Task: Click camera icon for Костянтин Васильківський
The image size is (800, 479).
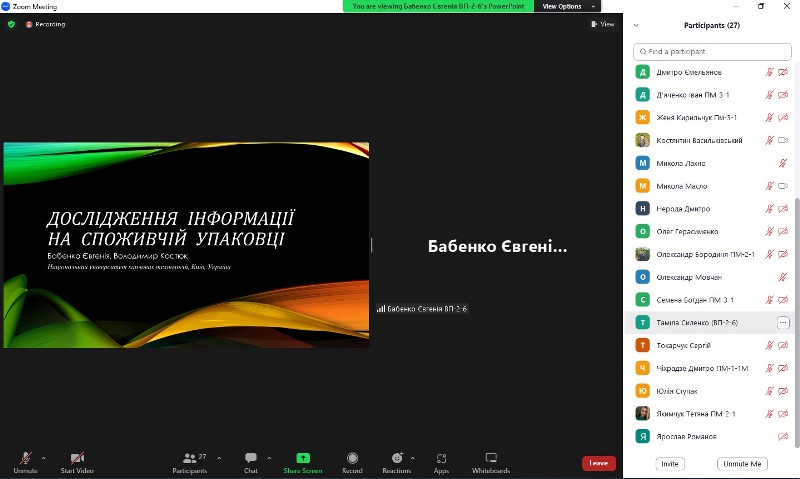Action: [783, 140]
